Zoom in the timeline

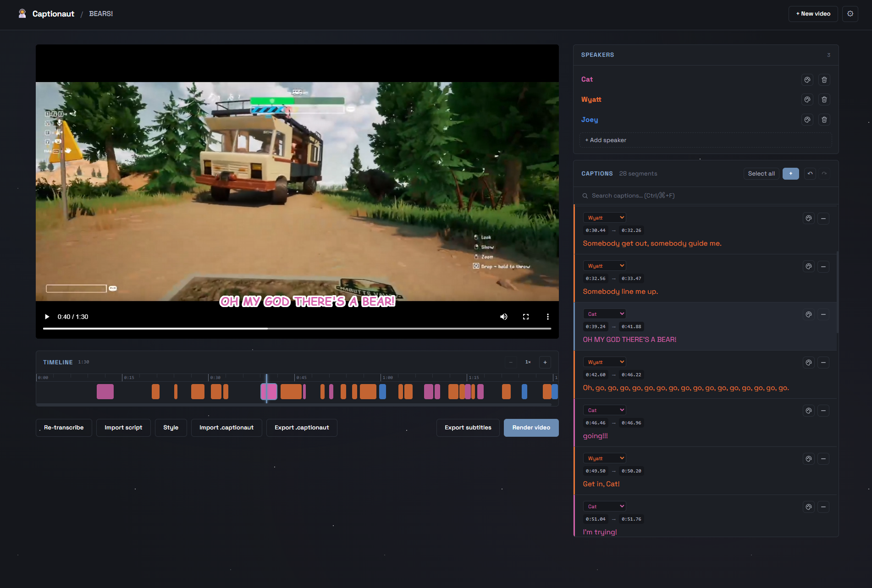point(545,363)
